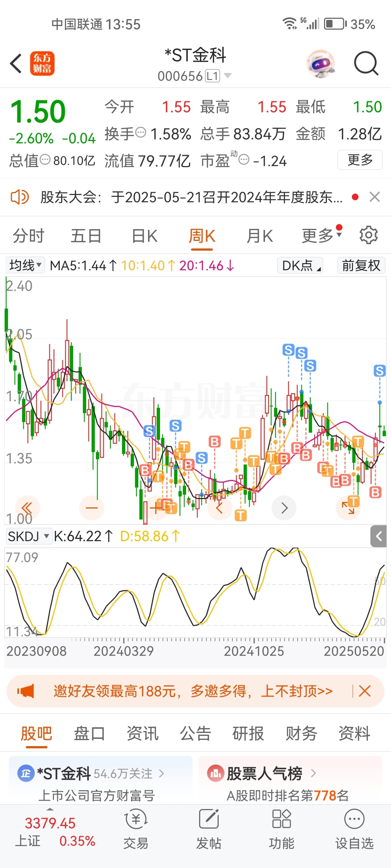Tap the MA5:1.44 moving average value
Image resolution: width=391 pixels, height=868 pixels.
tap(83, 266)
